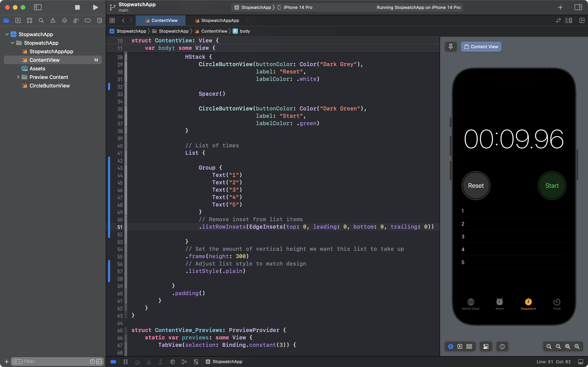Stop the running app with Stop button

tap(77, 7)
